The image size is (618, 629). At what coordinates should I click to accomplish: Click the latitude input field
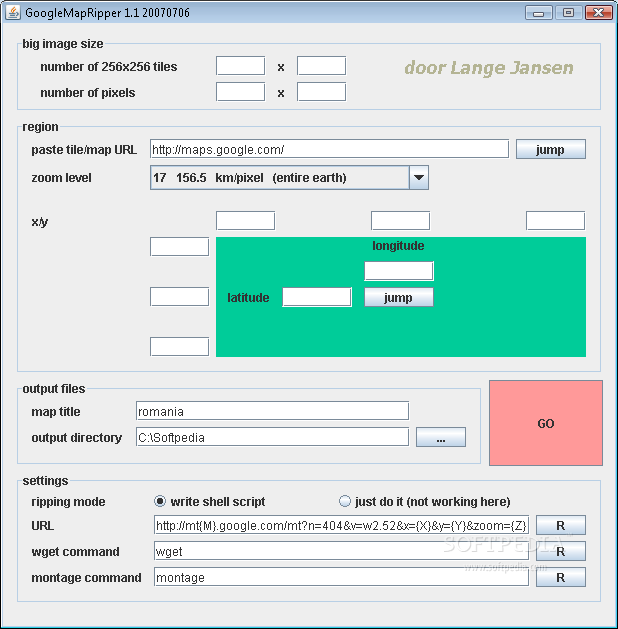[317, 297]
